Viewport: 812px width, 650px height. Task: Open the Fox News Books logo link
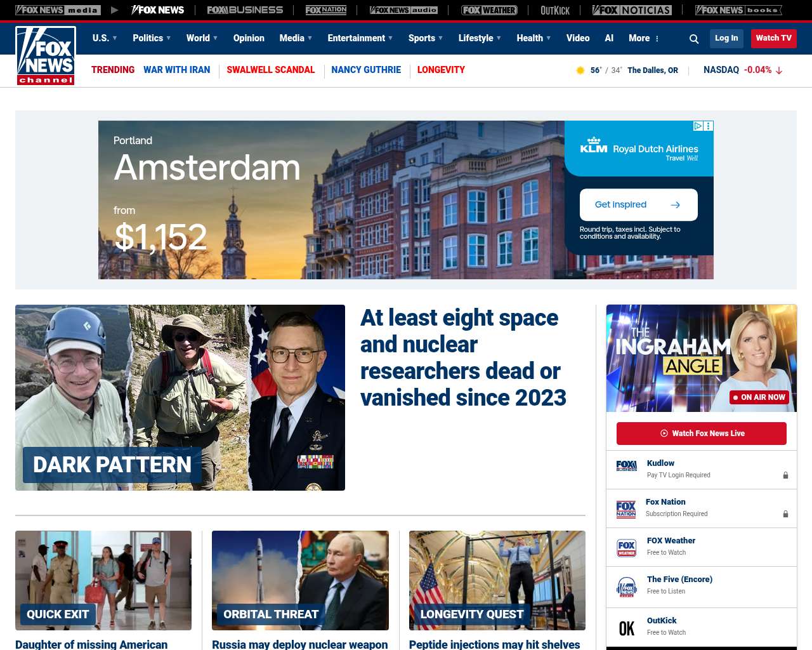(738, 10)
